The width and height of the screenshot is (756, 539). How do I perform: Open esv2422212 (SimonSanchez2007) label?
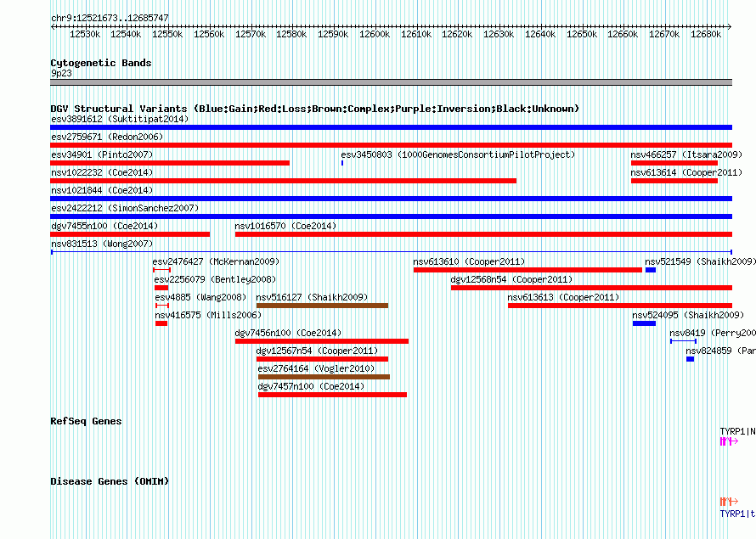click(x=125, y=208)
